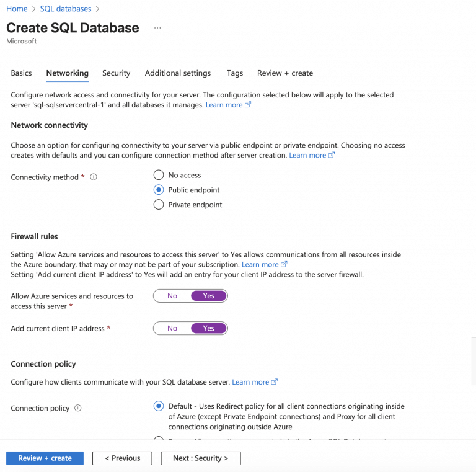This screenshot has height=472, width=476.
Task: Open the Security tab
Action: 117,73
